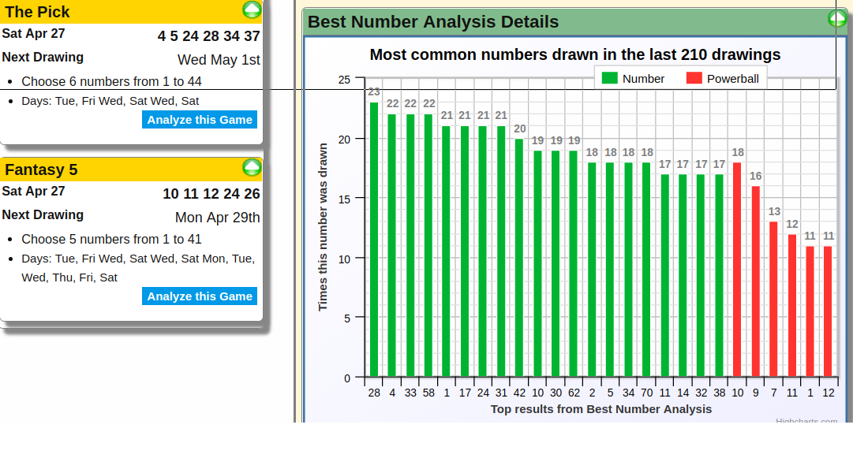868x473 pixels.
Task: Collapse Best Number Analysis Details green arrow icon
Action: click(x=836, y=19)
